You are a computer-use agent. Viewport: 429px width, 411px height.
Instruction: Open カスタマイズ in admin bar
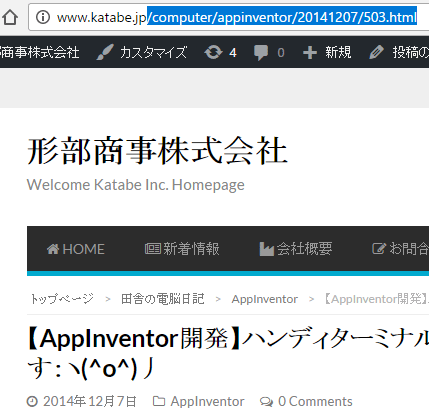point(153,52)
